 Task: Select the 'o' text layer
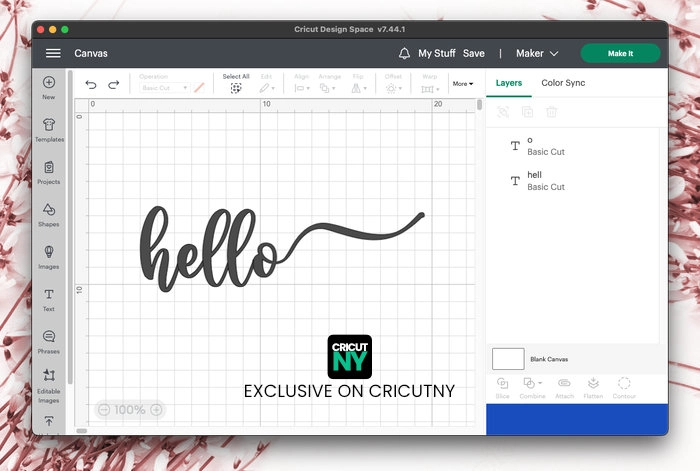(x=573, y=146)
